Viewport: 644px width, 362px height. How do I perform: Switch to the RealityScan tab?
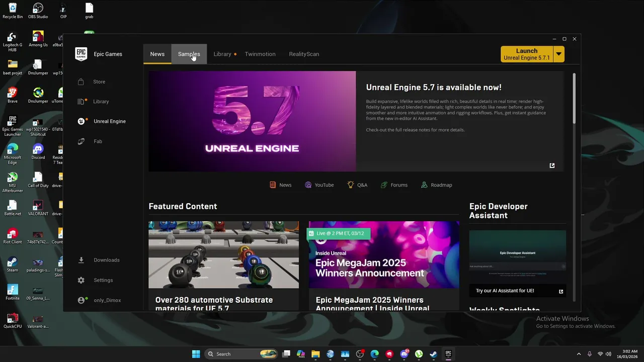(x=304, y=54)
